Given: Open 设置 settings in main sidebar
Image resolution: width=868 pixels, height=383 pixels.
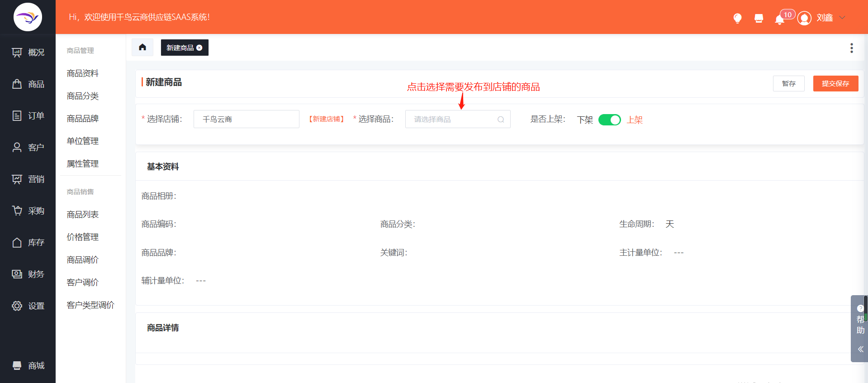Looking at the screenshot, I should pyautogui.click(x=28, y=306).
